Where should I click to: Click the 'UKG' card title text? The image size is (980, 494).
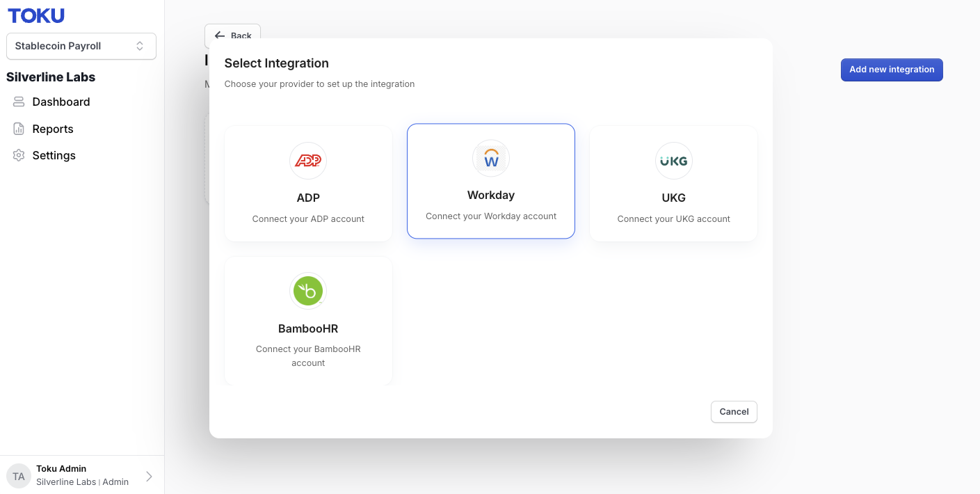tap(674, 198)
